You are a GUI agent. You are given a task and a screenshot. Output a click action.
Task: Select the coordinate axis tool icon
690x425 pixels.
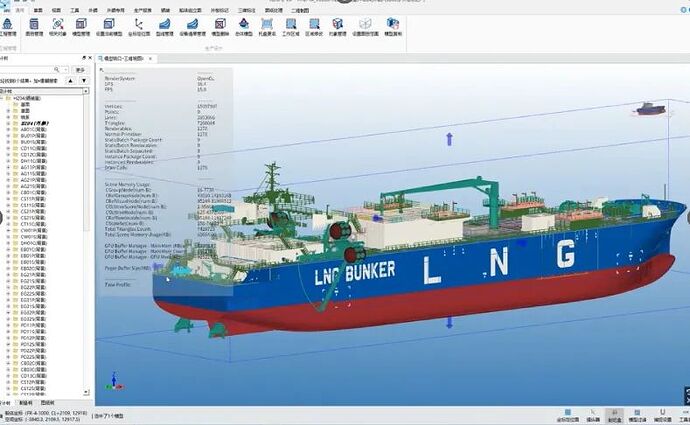(139, 26)
